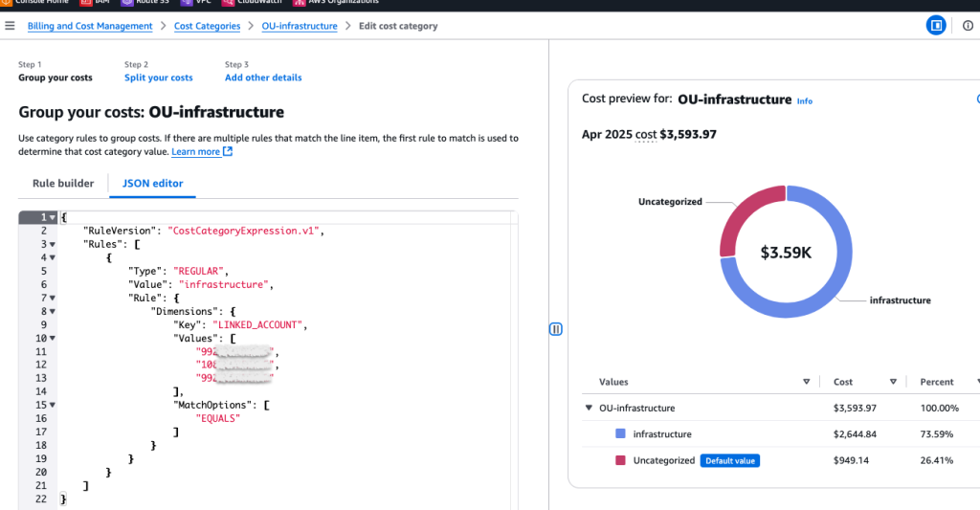Collapse the MatchOptions fold at line 15
The height and width of the screenshot is (510, 980).
(53, 405)
